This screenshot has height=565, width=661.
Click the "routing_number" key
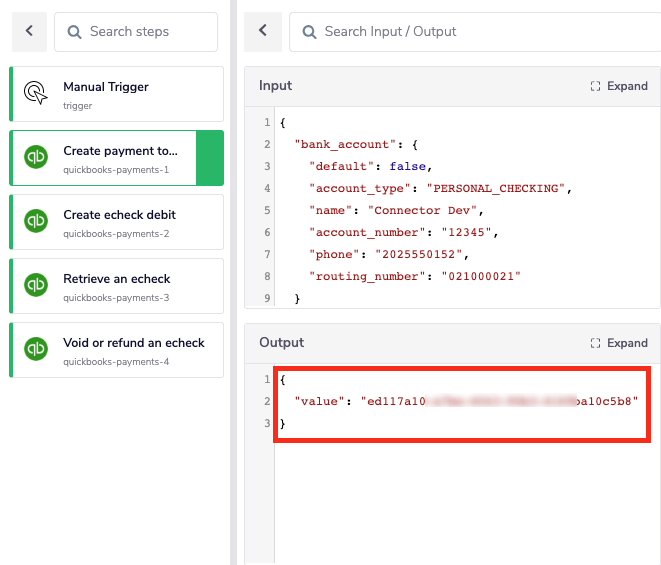tap(367, 276)
